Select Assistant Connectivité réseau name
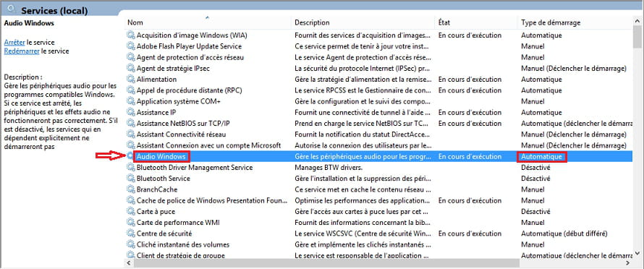 (181, 134)
